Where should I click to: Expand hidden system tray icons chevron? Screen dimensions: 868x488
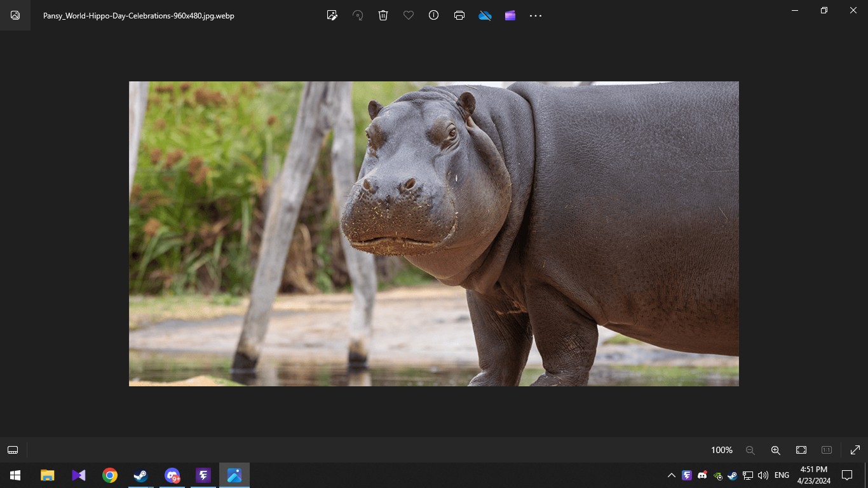tap(671, 475)
